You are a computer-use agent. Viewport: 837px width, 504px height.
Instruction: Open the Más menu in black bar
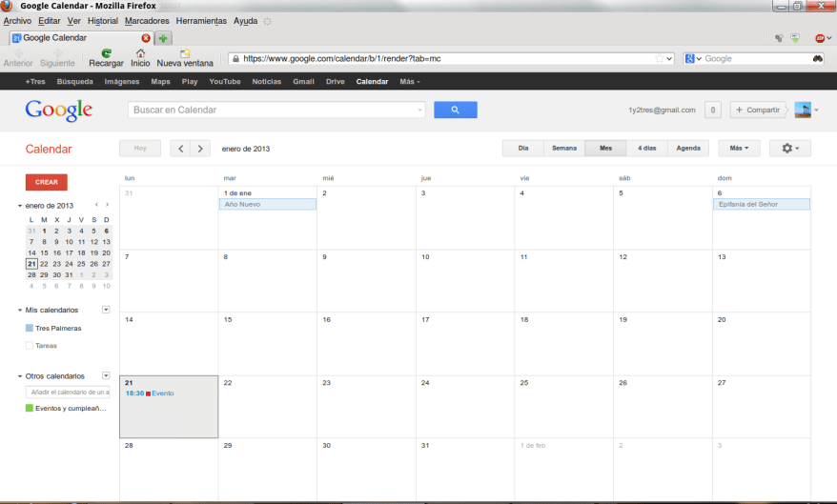click(x=410, y=82)
